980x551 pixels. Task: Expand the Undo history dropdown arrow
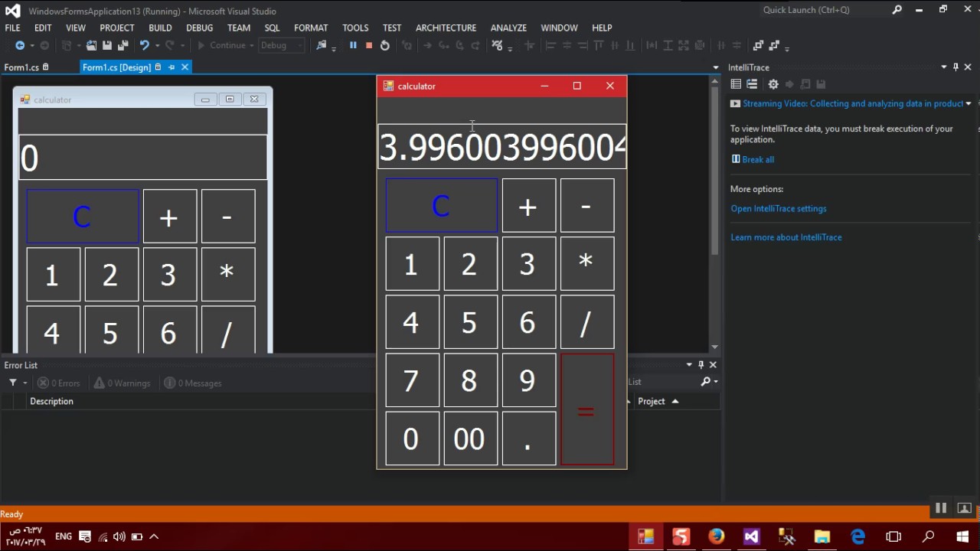(157, 46)
